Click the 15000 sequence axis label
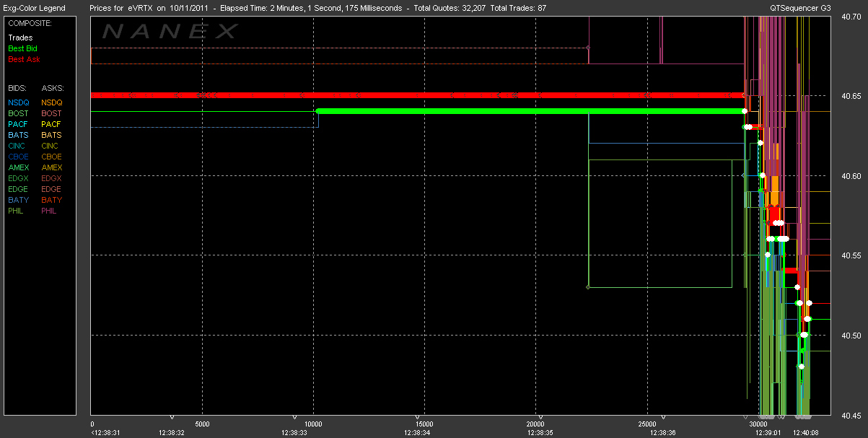 tap(424, 424)
